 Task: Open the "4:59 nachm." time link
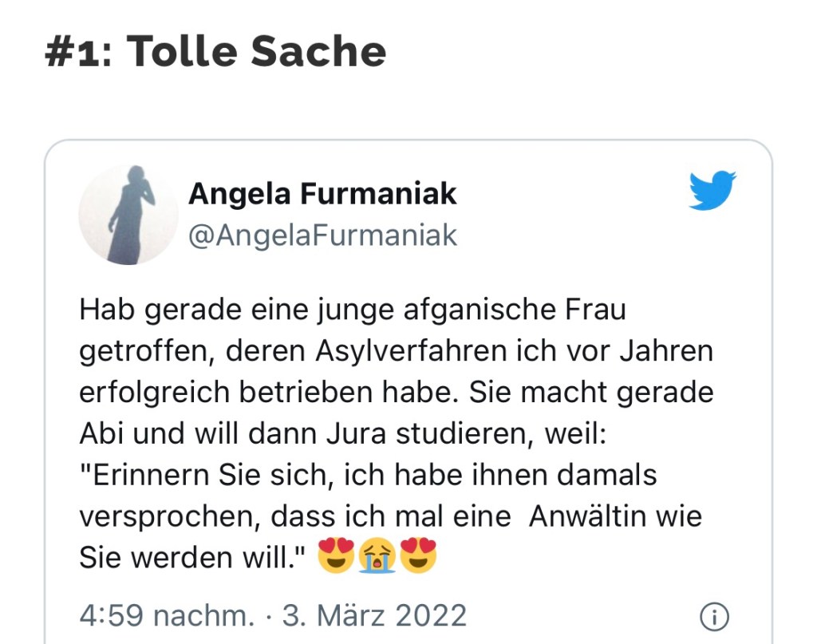coord(167,616)
